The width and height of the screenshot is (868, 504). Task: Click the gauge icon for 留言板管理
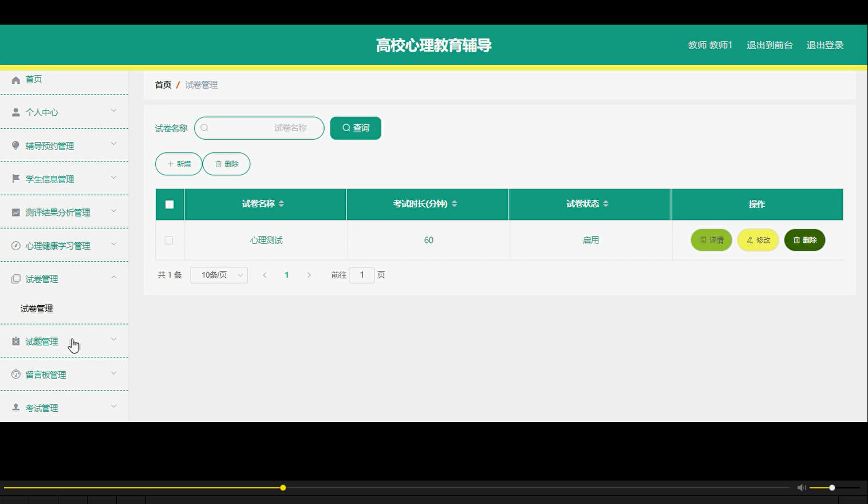click(16, 375)
